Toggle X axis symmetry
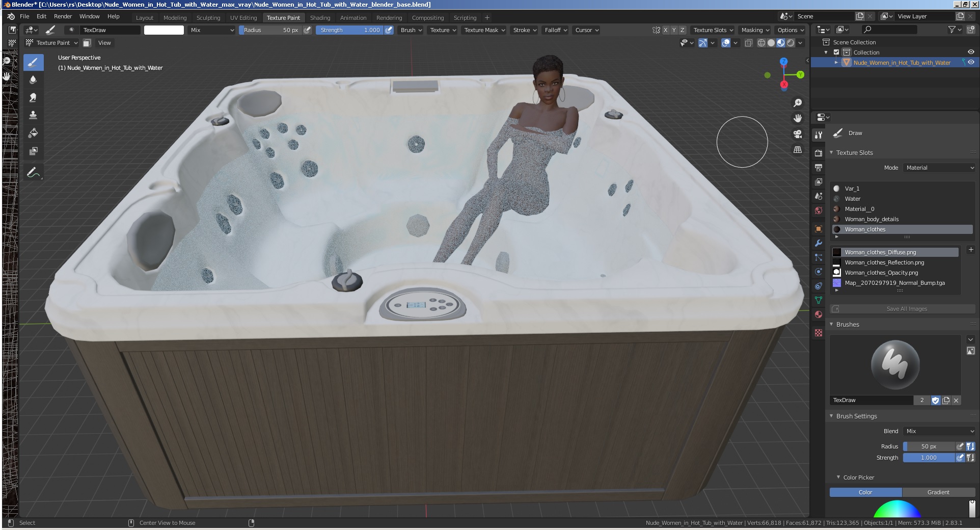 click(665, 30)
